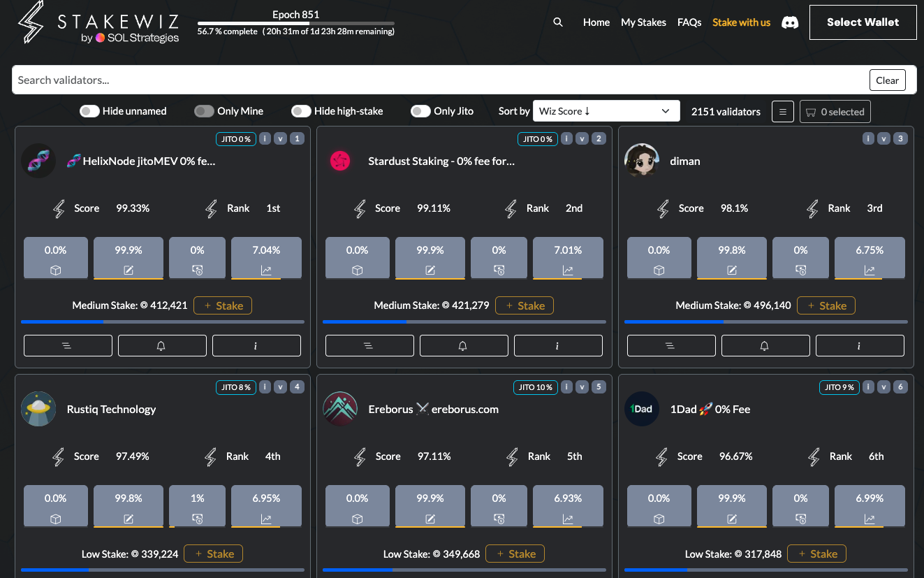This screenshot has width=924, height=578.
Task: Click JITO 9% badge on 1Dad card
Action: point(839,386)
